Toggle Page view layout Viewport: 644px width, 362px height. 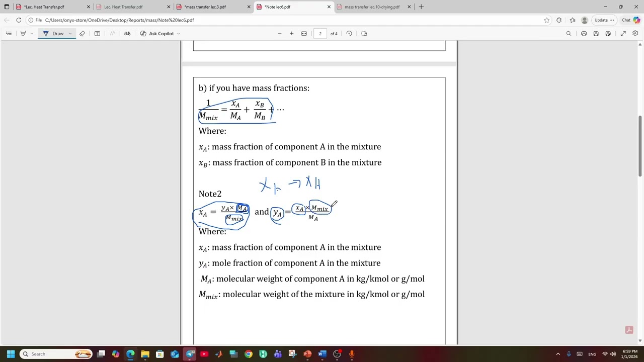tap(364, 34)
